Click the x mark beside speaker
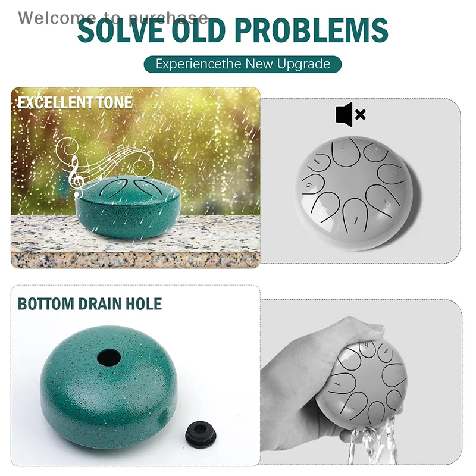The width and height of the screenshot is (476, 476). 361,114
